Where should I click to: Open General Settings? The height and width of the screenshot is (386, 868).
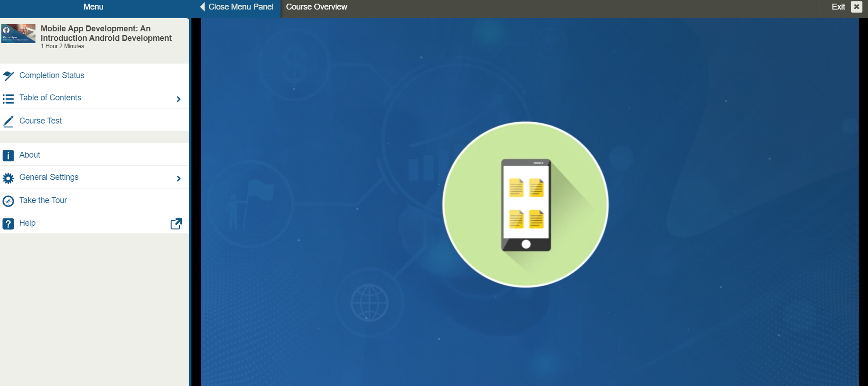(95, 177)
